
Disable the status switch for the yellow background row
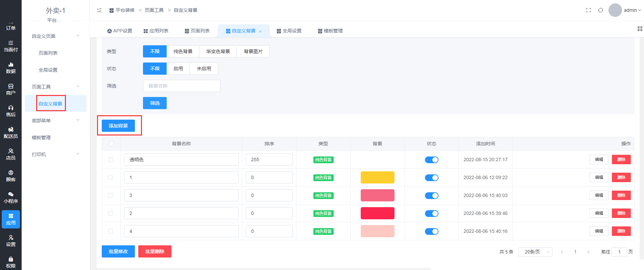(432, 178)
